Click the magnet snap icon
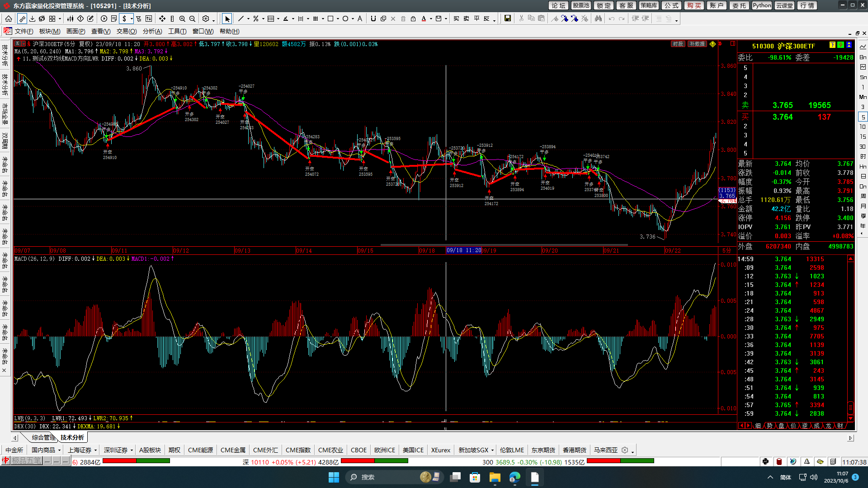868x488 pixels. (373, 19)
